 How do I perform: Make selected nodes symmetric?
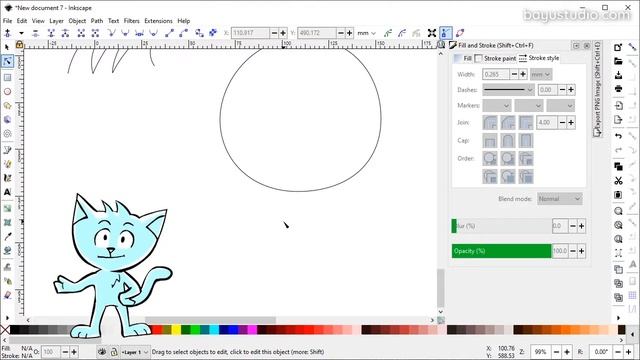pyautogui.click(x=139, y=33)
